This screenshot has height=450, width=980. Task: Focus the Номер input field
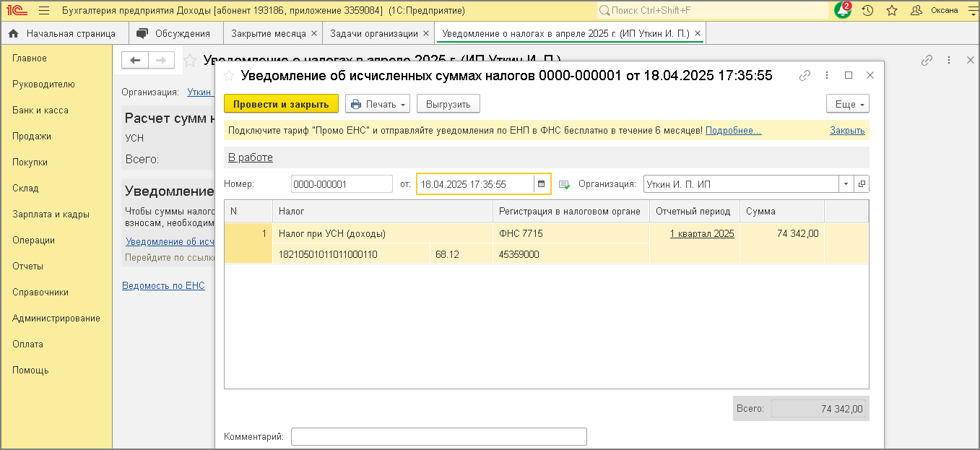coord(342,184)
